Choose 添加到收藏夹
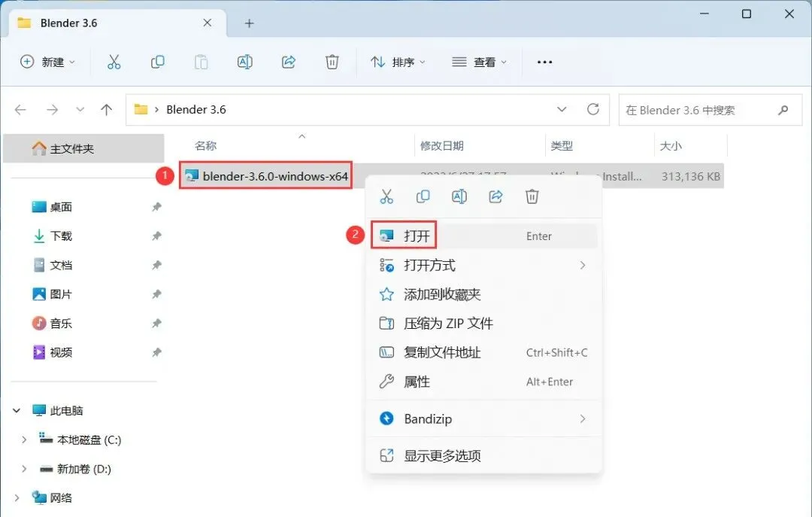This screenshot has width=812, height=517. (x=483, y=294)
